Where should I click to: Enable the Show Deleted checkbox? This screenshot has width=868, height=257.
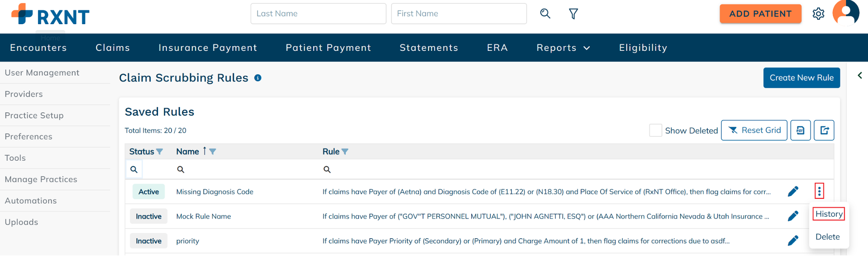click(655, 130)
